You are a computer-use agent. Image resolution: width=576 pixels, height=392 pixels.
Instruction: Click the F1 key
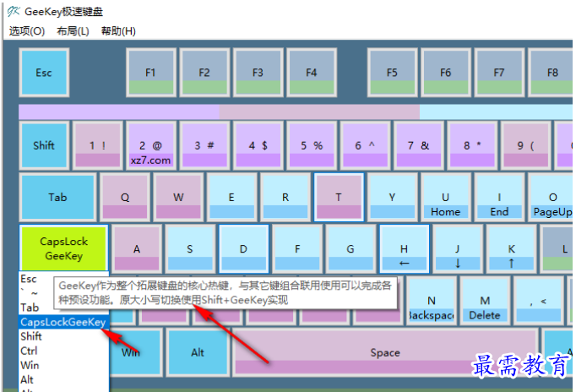click(150, 73)
